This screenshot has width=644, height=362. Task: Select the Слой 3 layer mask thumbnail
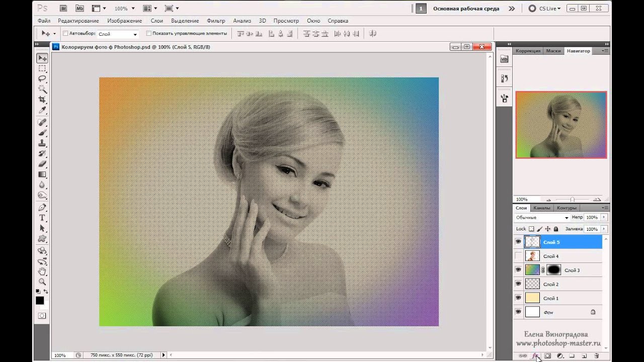tap(553, 270)
